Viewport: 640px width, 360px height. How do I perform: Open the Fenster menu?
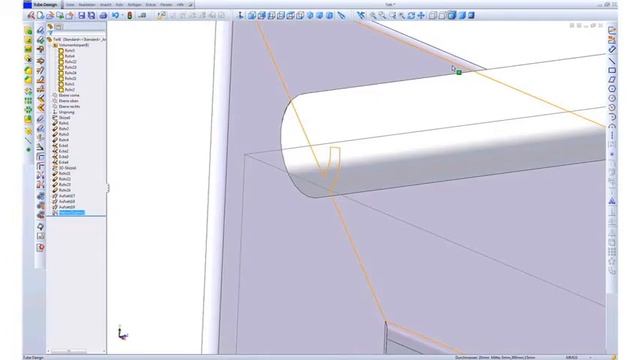(x=166, y=5)
